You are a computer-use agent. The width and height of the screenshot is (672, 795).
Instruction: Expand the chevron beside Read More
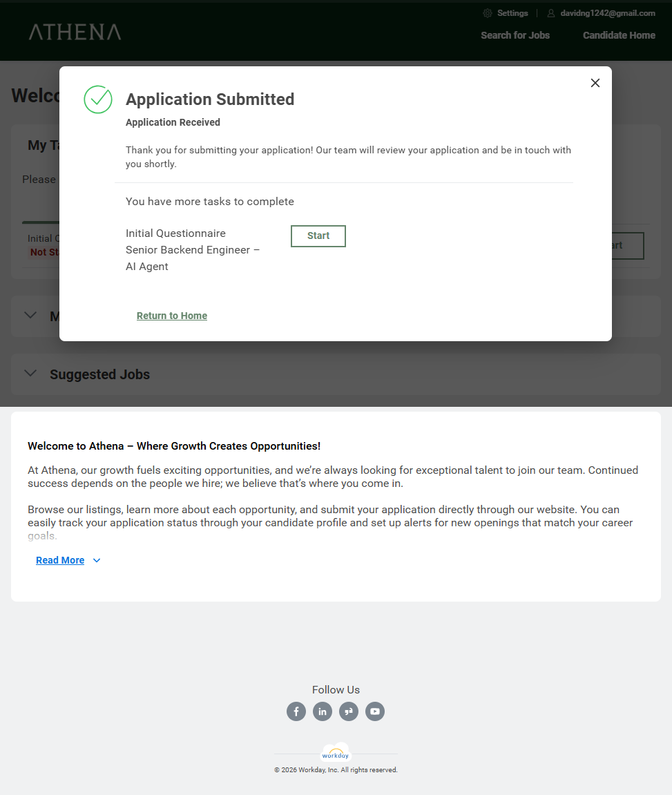(97, 560)
